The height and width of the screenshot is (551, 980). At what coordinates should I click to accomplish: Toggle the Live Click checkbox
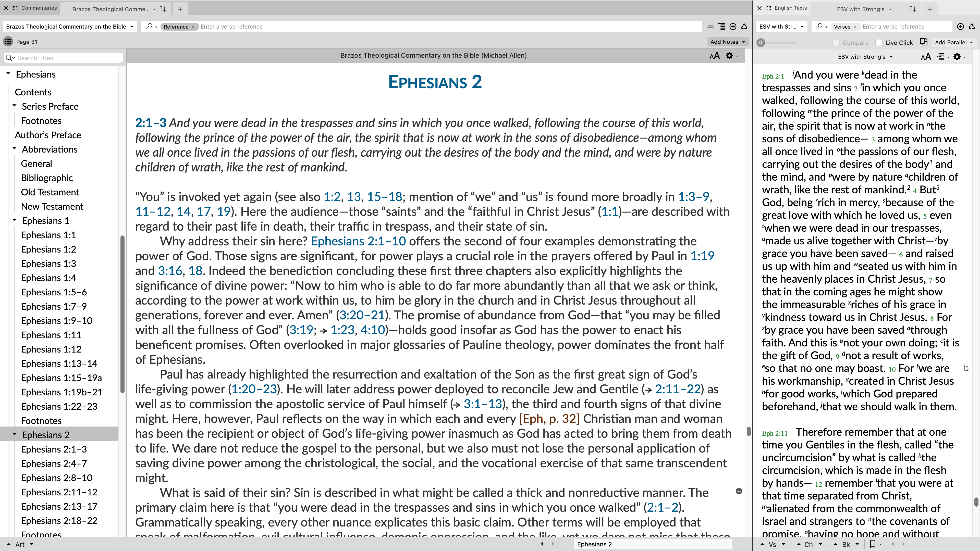880,42
